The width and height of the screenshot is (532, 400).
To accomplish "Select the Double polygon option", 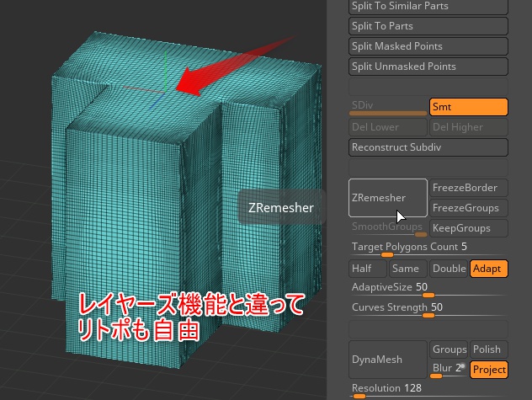I will pyautogui.click(x=449, y=269).
